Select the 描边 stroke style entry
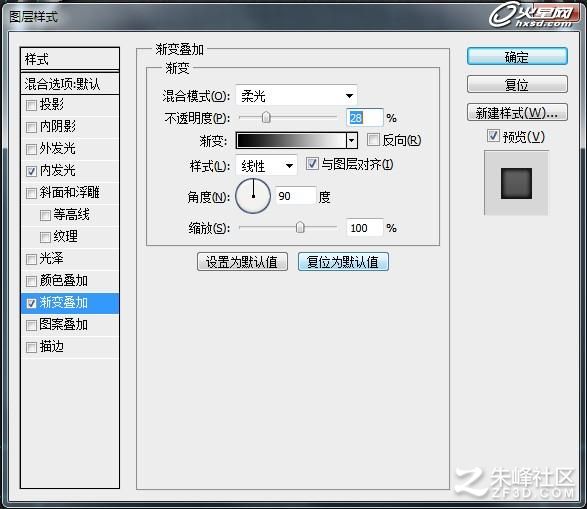This screenshot has height=509, width=587. (x=70, y=347)
